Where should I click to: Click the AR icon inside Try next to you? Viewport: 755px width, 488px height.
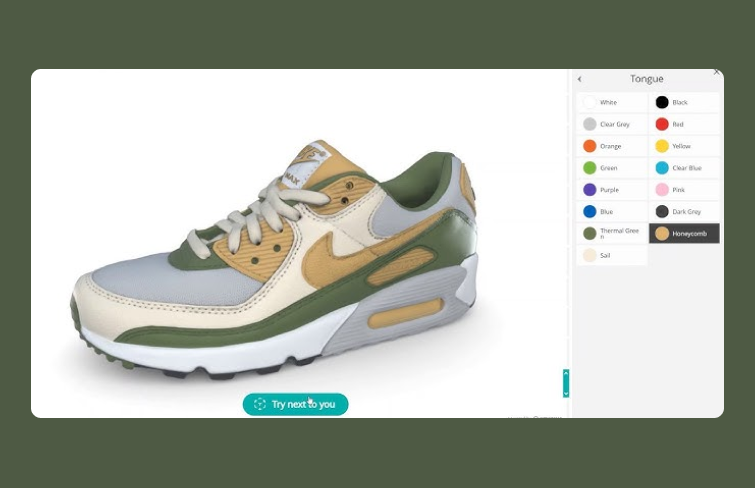pos(260,404)
